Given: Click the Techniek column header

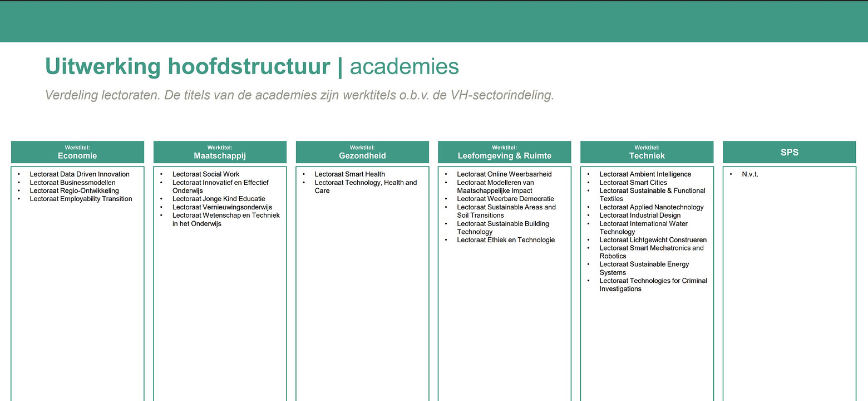Looking at the screenshot, I should pyautogui.click(x=647, y=152).
